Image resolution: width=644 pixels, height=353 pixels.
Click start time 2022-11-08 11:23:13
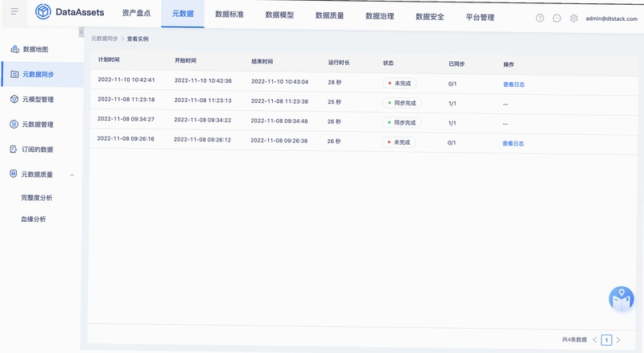click(x=203, y=101)
